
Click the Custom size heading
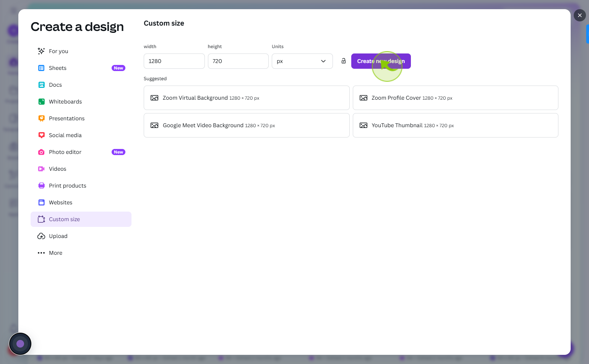coord(164,23)
